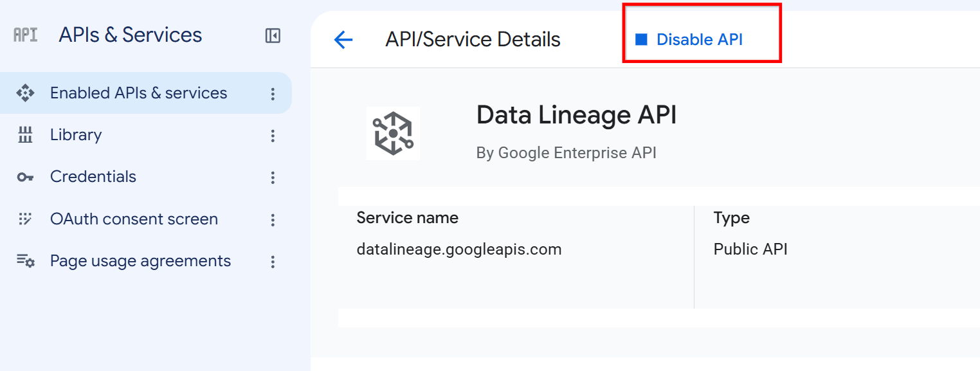Click the APIs & Services sidebar title
The height and width of the screenshot is (371, 980).
tap(131, 35)
